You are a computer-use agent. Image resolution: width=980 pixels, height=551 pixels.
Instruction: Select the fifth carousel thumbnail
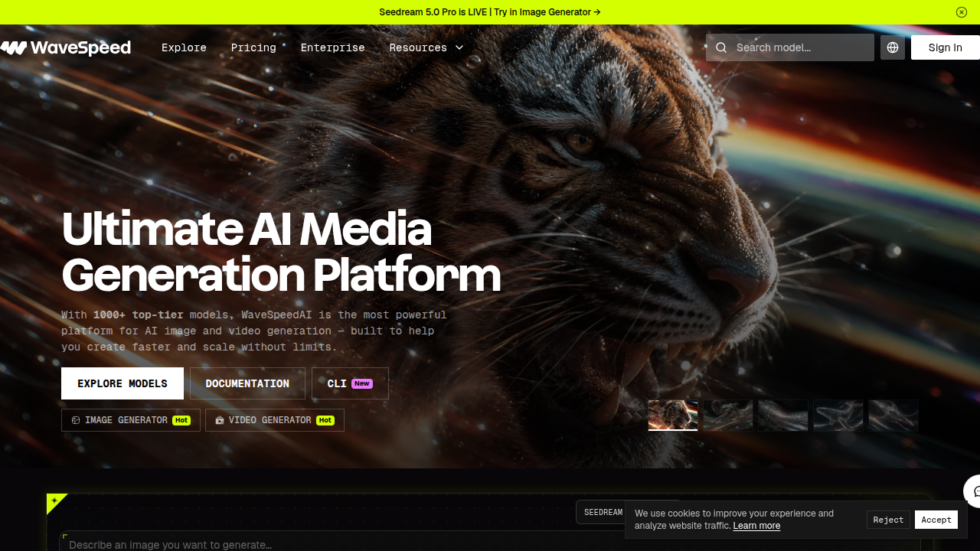(893, 416)
